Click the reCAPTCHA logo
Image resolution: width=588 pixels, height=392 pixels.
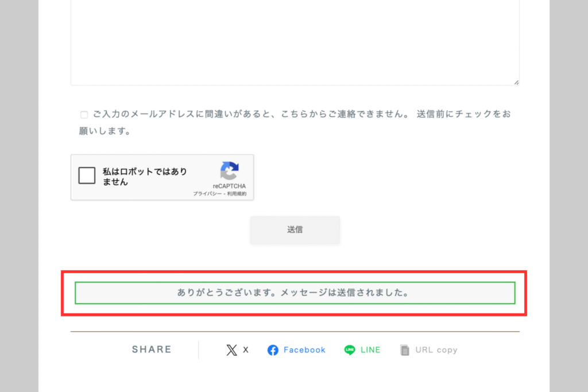point(229,171)
